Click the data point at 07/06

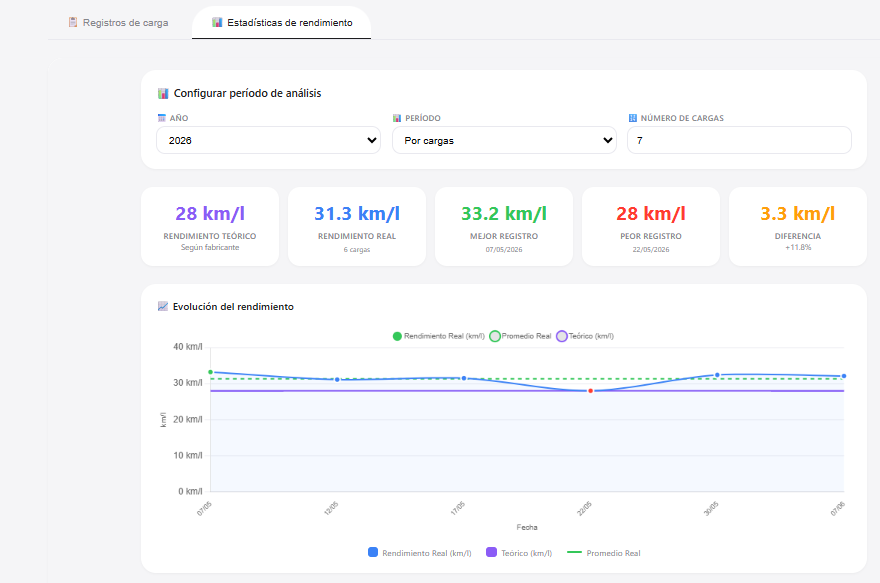tap(844, 376)
